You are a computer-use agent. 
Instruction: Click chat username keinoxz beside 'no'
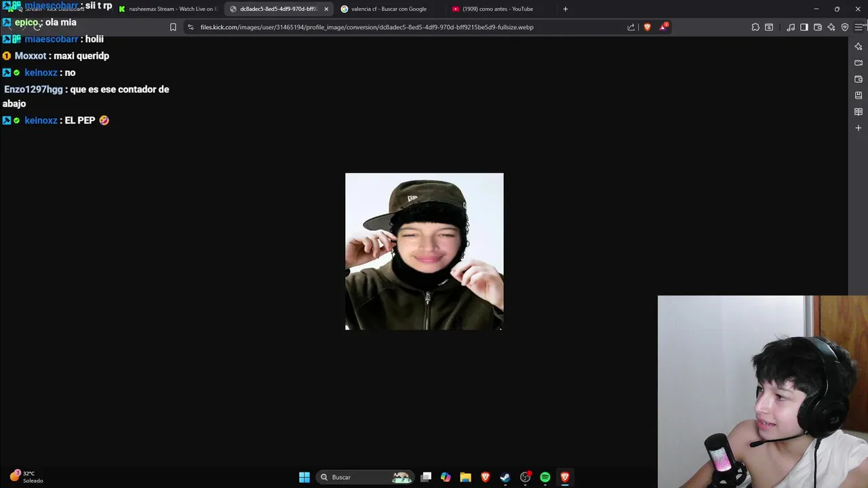tap(41, 73)
